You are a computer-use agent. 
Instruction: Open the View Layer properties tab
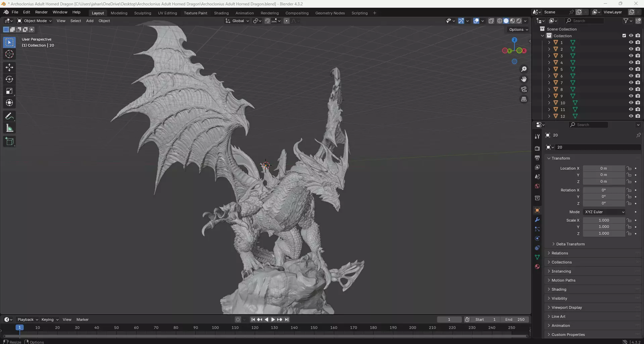pyautogui.click(x=537, y=167)
